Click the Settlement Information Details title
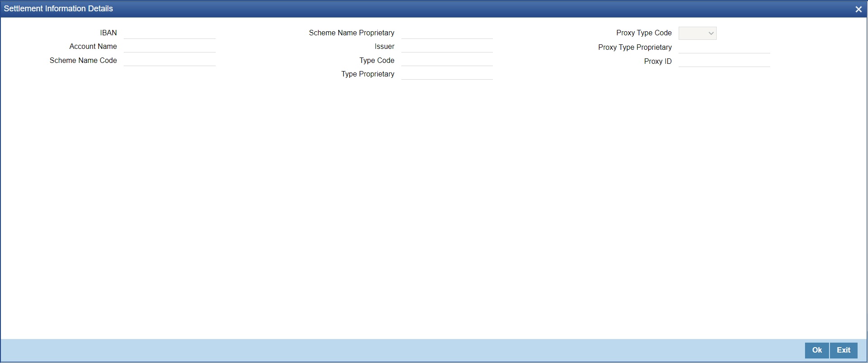Image resolution: width=868 pixels, height=363 pixels. coord(58,9)
